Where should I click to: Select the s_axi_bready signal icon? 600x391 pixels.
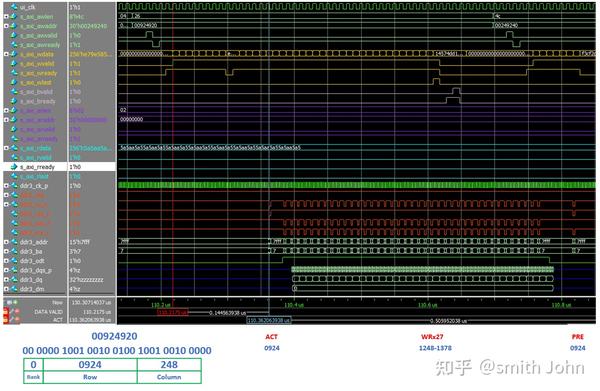pos(14,101)
